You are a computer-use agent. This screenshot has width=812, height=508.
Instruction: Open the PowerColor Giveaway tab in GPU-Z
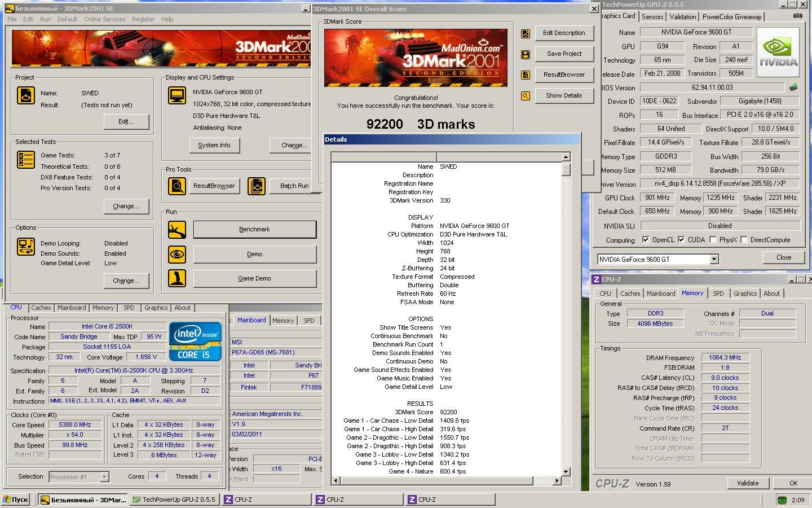[x=732, y=17]
